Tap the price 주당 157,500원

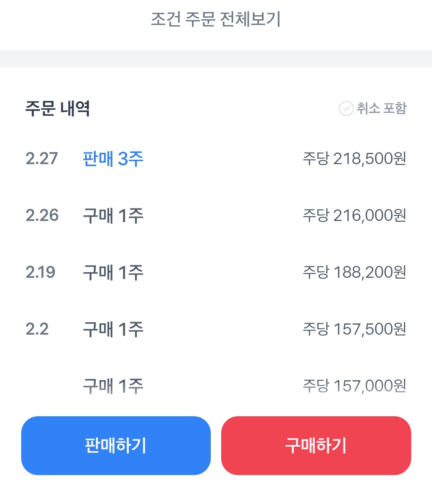coord(354,329)
